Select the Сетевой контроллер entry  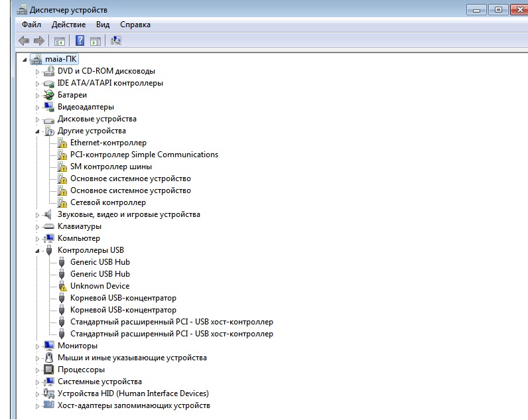(x=107, y=202)
